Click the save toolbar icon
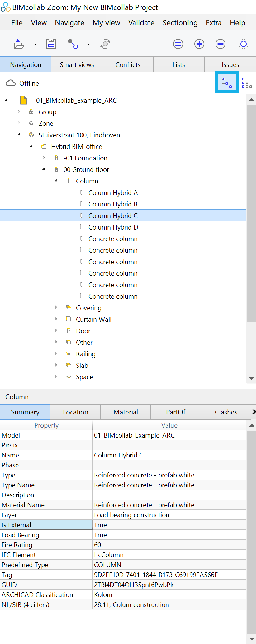This screenshot has width=256, height=644. click(x=51, y=44)
